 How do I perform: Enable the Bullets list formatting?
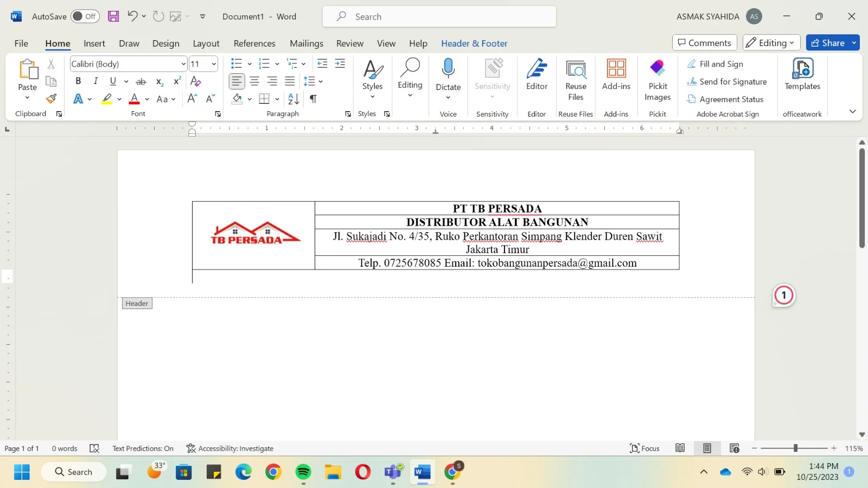[235, 63]
